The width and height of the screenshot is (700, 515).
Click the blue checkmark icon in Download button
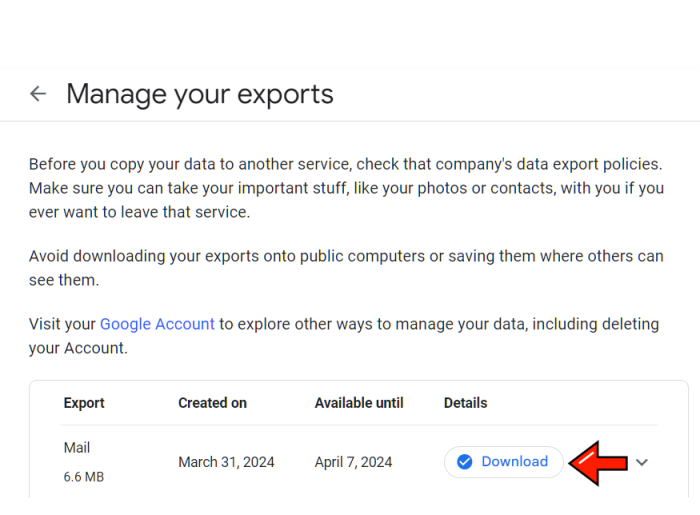click(464, 462)
